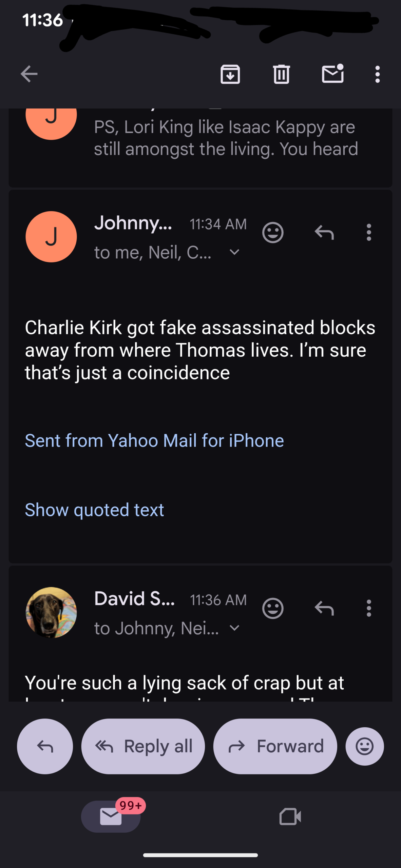Open more options for David's message
The width and height of the screenshot is (401, 868).
tap(369, 608)
